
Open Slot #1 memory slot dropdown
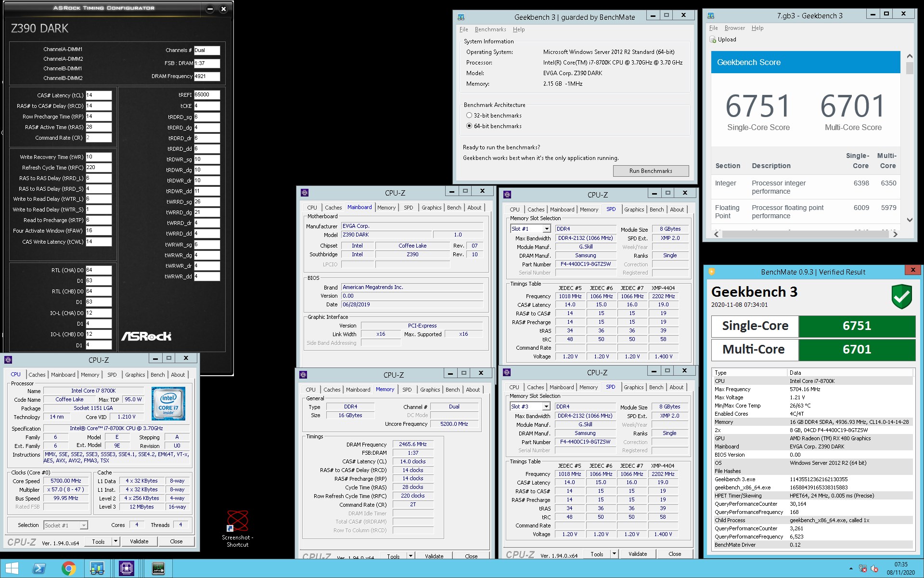pyautogui.click(x=547, y=229)
